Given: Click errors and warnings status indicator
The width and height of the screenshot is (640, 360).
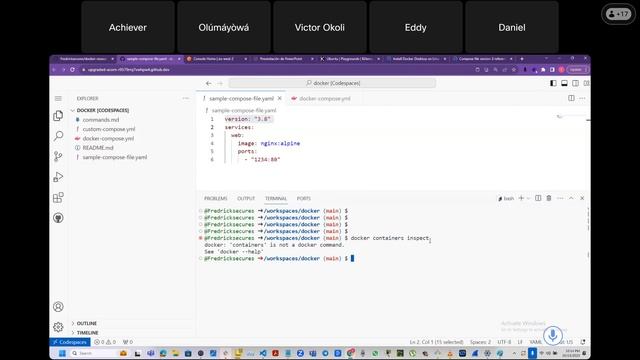Looking at the screenshot, I should (105, 342).
